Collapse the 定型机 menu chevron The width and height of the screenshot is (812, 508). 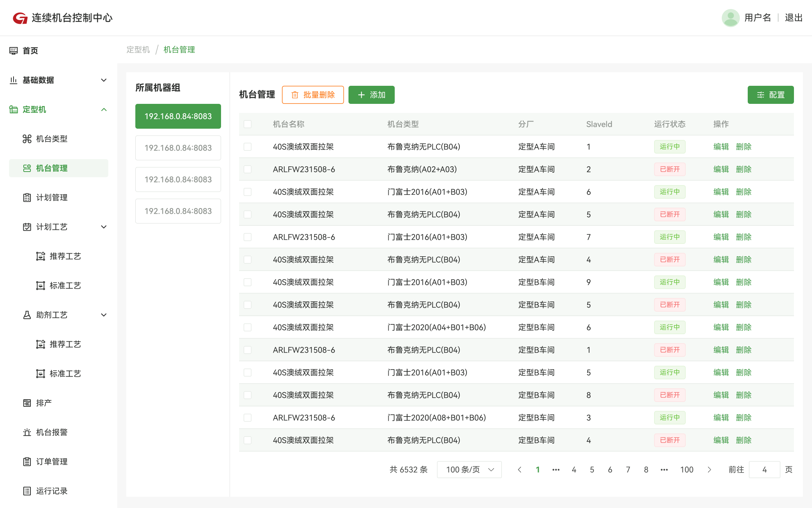point(104,110)
